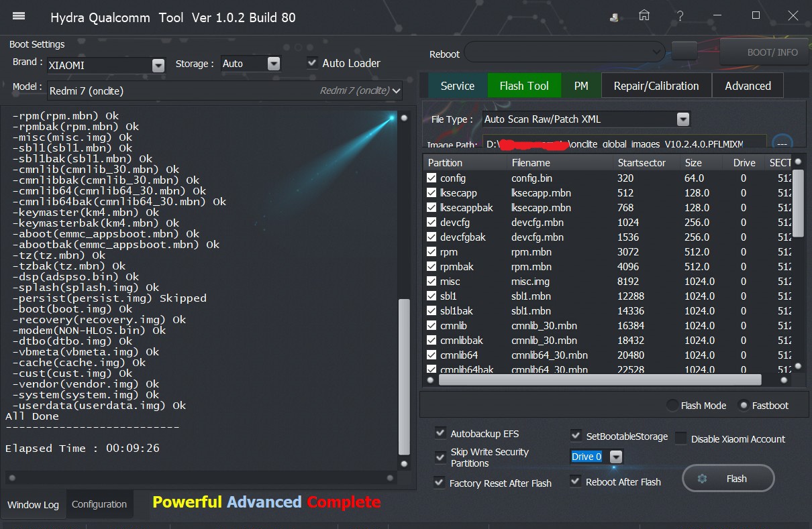Toggle Reboot After Flash checkbox
This screenshot has height=529, width=812.
575,481
